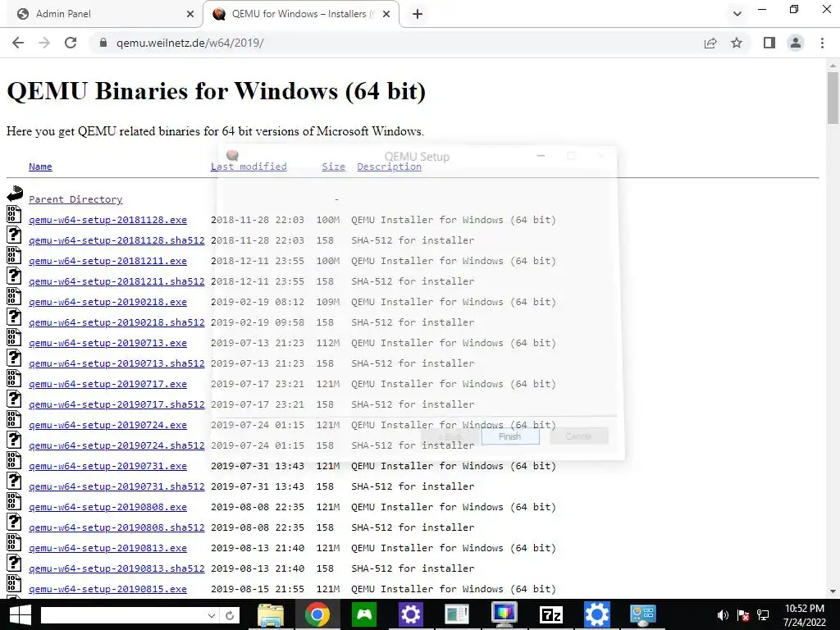This screenshot has width=840, height=630.
Task: Click the volume speaker tray icon
Action: pyautogui.click(x=723, y=615)
